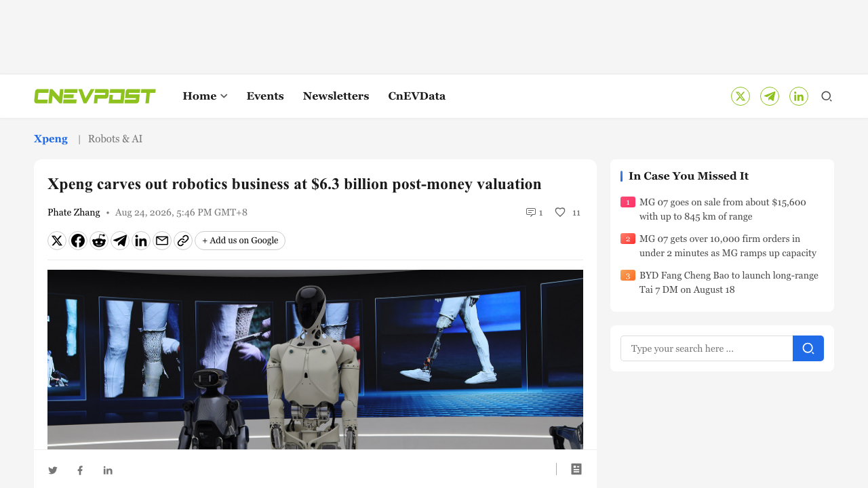Open CnEVPost X profile in header
Viewport: 868px width, 488px height.
coord(741,96)
